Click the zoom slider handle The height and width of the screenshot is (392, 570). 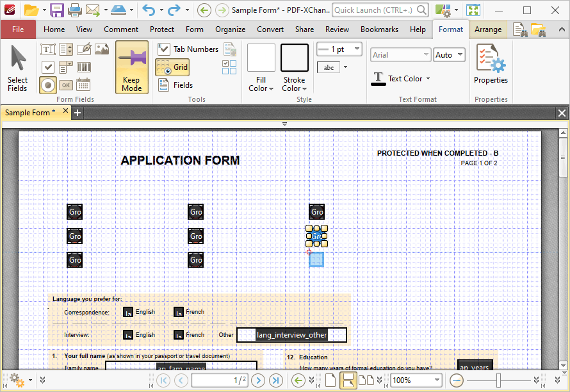point(499,380)
